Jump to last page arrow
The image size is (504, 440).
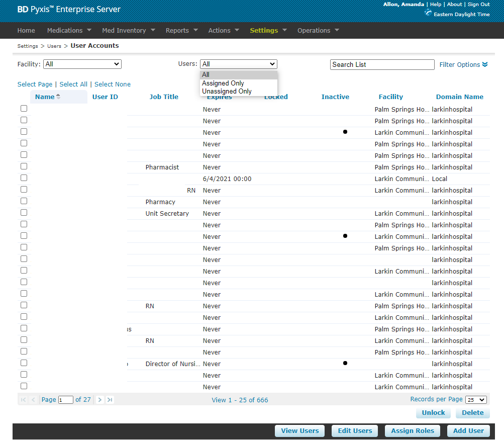coord(110,400)
